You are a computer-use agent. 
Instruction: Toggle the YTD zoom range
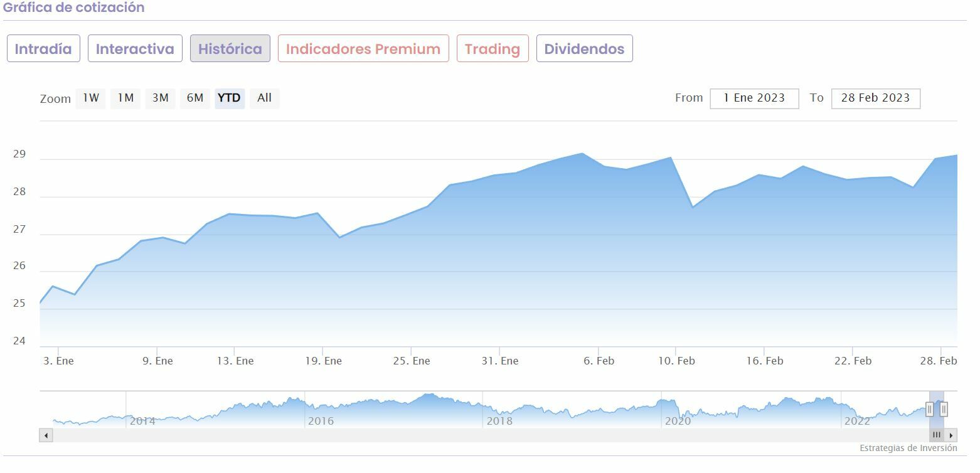click(229, 98)
